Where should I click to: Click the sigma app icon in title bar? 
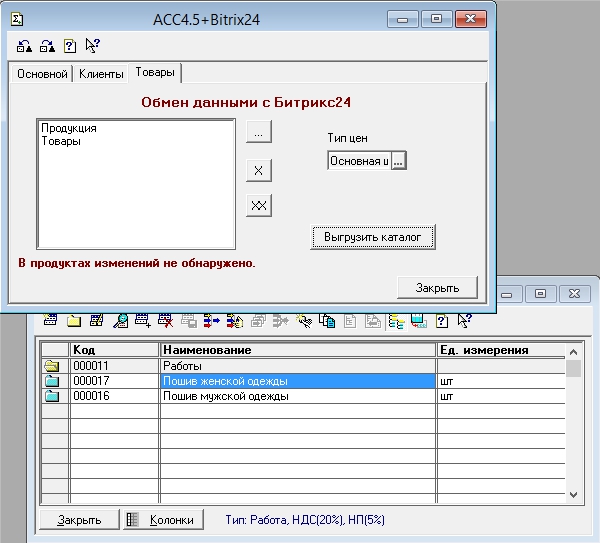17,19
